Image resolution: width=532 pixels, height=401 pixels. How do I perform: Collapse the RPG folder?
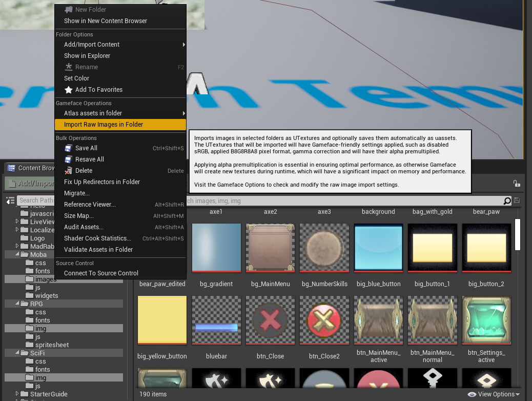tap(17, 303)
